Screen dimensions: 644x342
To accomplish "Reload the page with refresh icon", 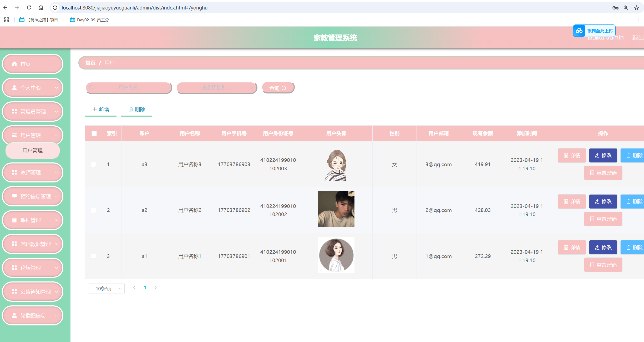I will [x=29, y=8].
